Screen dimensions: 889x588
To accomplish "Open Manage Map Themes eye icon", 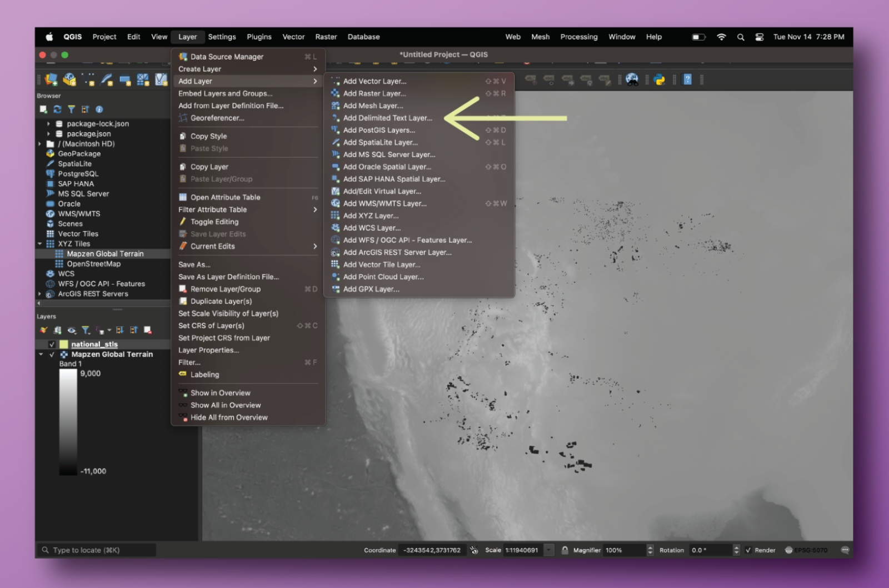I will (x=72, y=330).
